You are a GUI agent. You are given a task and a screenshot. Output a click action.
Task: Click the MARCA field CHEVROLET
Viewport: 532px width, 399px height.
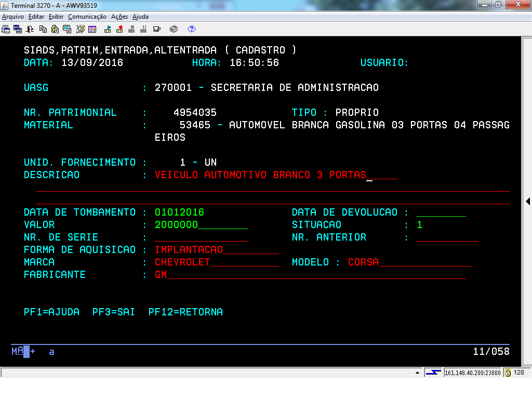(x=217, y=262)
